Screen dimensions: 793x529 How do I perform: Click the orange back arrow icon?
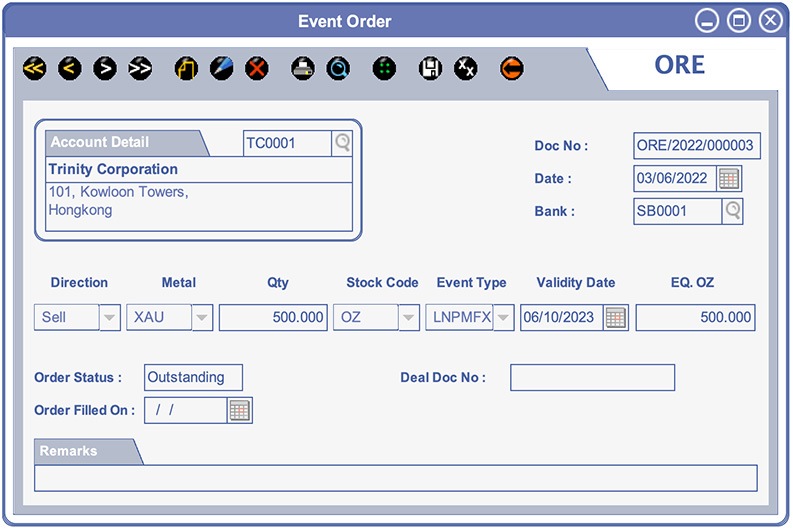512,68
